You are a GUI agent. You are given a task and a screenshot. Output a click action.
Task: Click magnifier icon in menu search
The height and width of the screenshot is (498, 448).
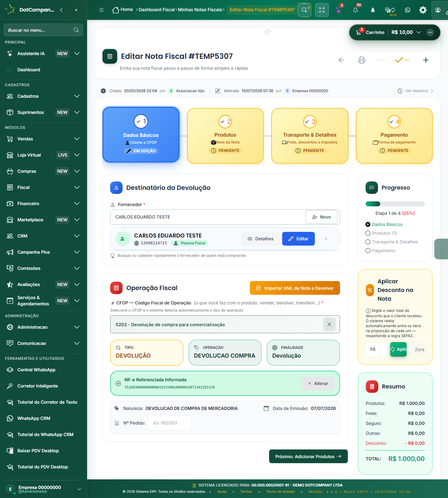76,30
